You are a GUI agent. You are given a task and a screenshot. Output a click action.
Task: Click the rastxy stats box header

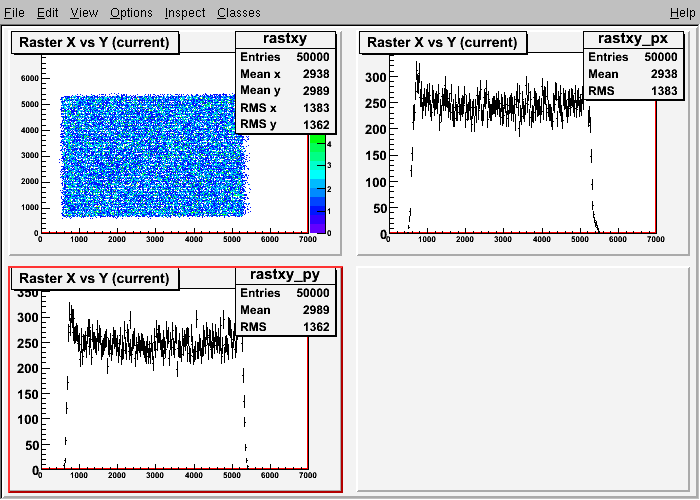click(285, 39)
